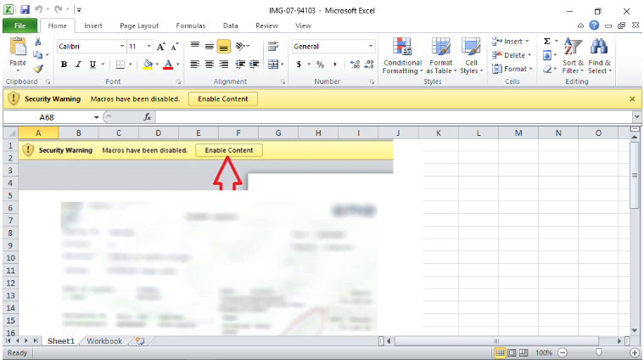Click the Cut scissors icon
Image resolution: width=644 pixels, height=360 pixels.
[x=38, y=42]
